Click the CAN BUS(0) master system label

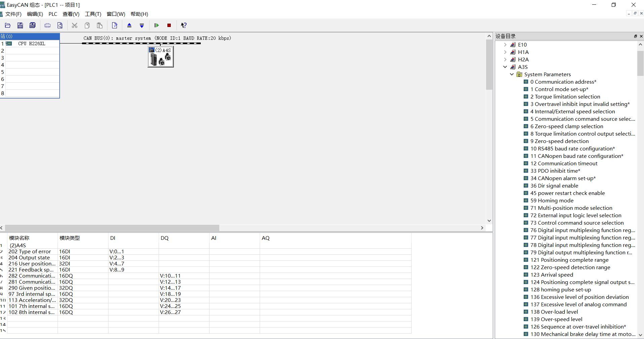click(x=157, y=38)
